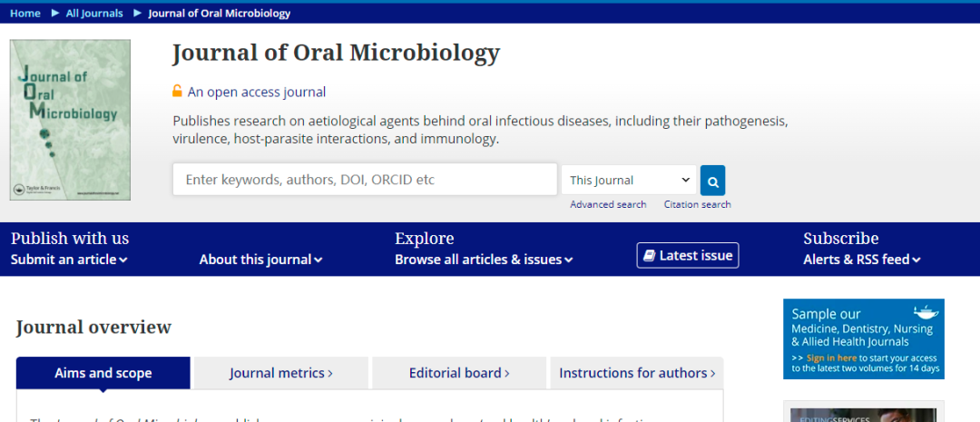Open the Instructions for authors tab

[x=636, y=373]
